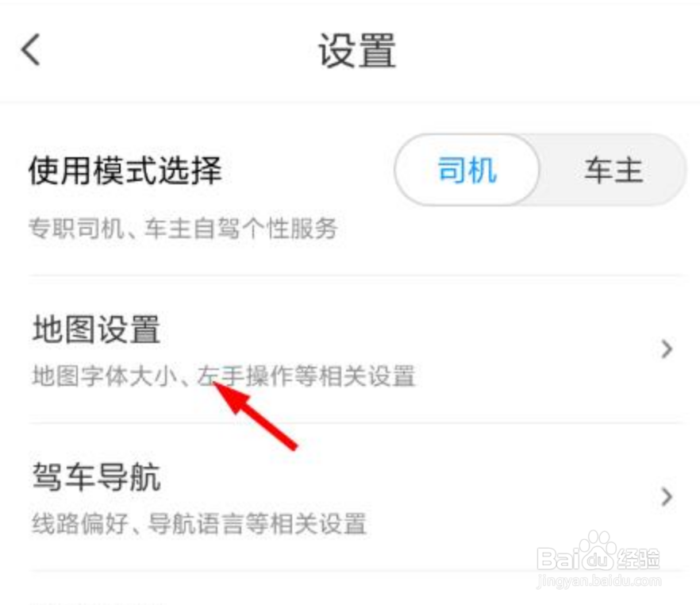Screen dimensions: 700x605
Task: Click the 使用模式选择 label
Action: click(x=125, y=170)
